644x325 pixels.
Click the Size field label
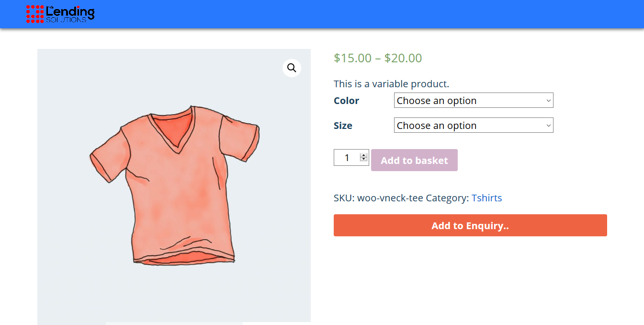click(343, 126)
